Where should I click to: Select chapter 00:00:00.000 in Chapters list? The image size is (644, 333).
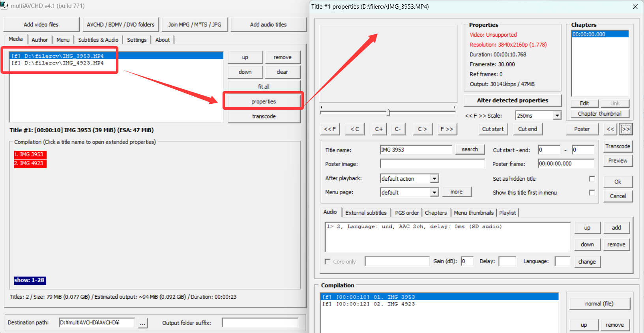[x=600, y=34]
